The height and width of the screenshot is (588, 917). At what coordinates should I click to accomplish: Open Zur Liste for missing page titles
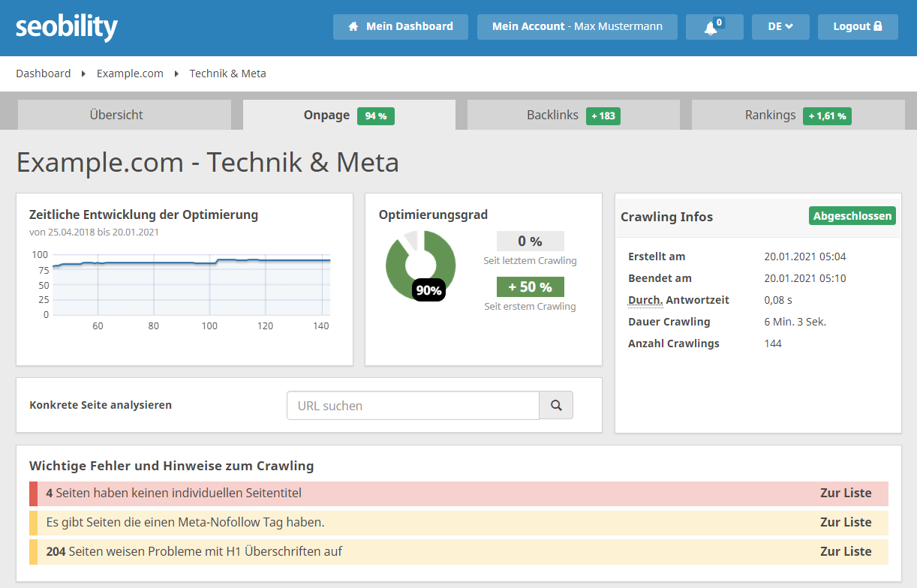[x=846, y=493]
